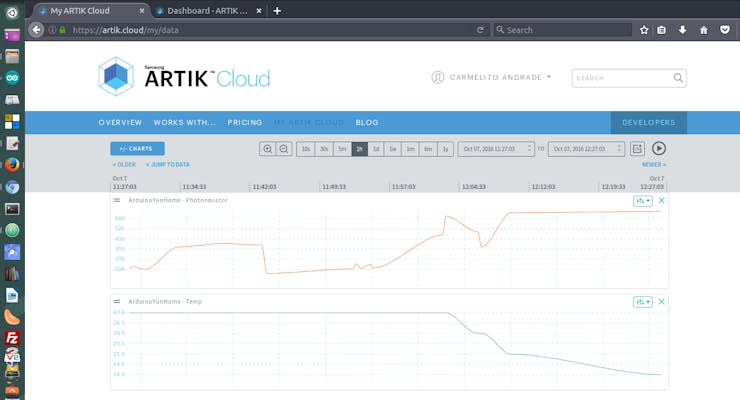This screenshot has height=400, width=740.
Task: Open the Pocket icon in toolbar
Action: pyautogui.click(x=725, y=30)
